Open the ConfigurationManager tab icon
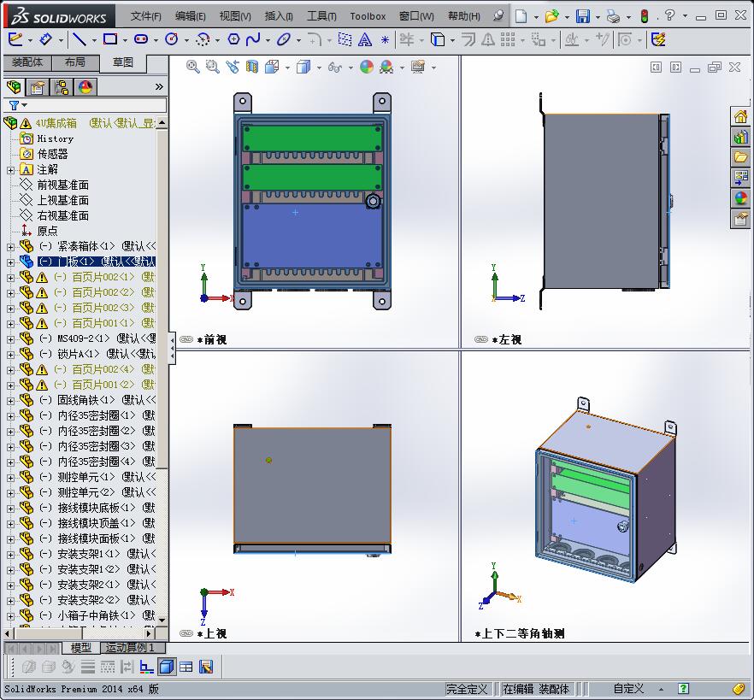The width and height of the screenshot is (754, 700). click(x=62, y=87)
